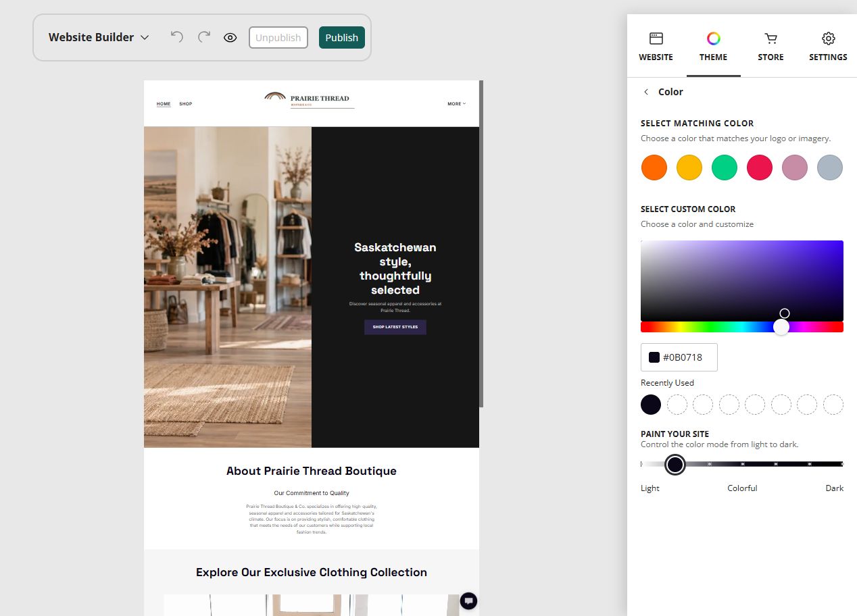
Task: Click the light-to-dark color mode slider handle
Action: (675, 464)
